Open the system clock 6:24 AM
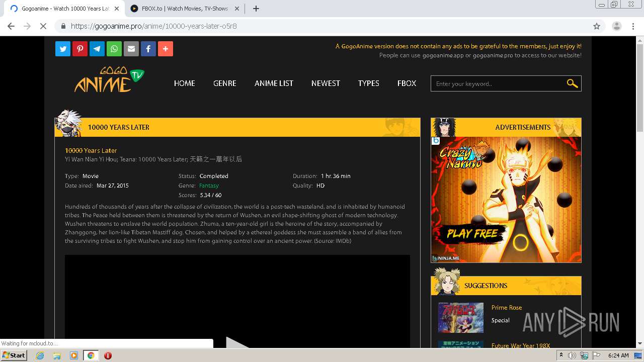Viewport: 644px width, 362px height. (618, 355)
